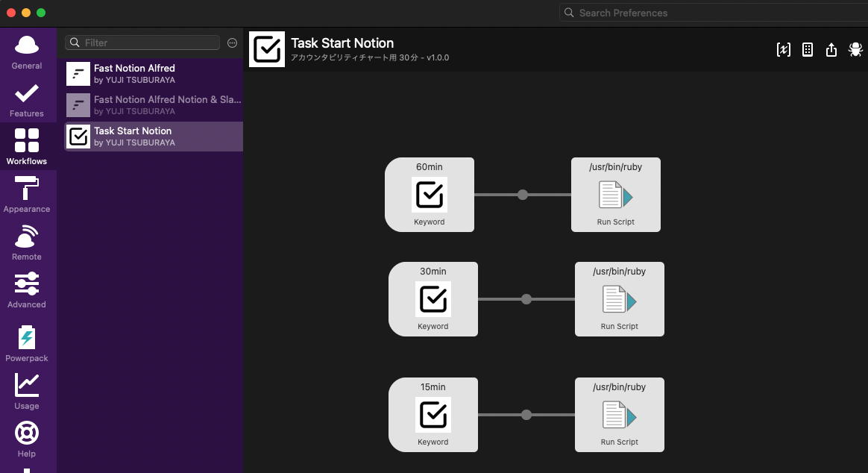The height and width of the screenshot is (473, 868).
Task: Click the connection dot on 60min link
Action: click(x=523, y=195)
